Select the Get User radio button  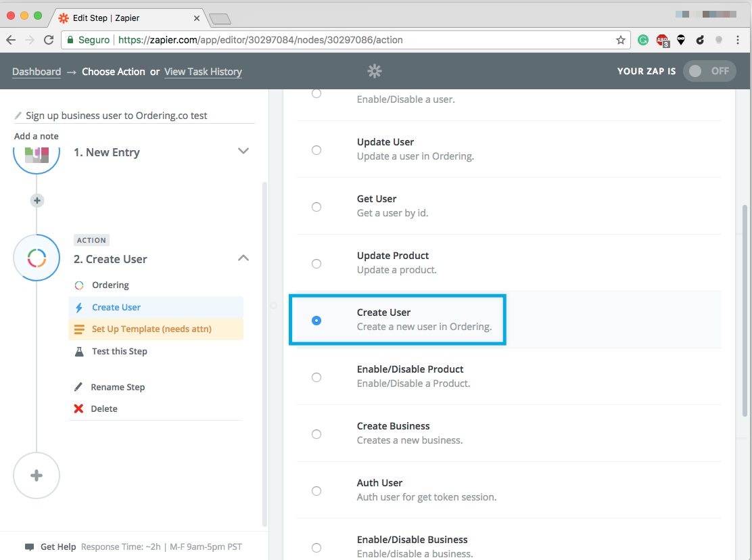pyautogui.click(x=316, y=207)
